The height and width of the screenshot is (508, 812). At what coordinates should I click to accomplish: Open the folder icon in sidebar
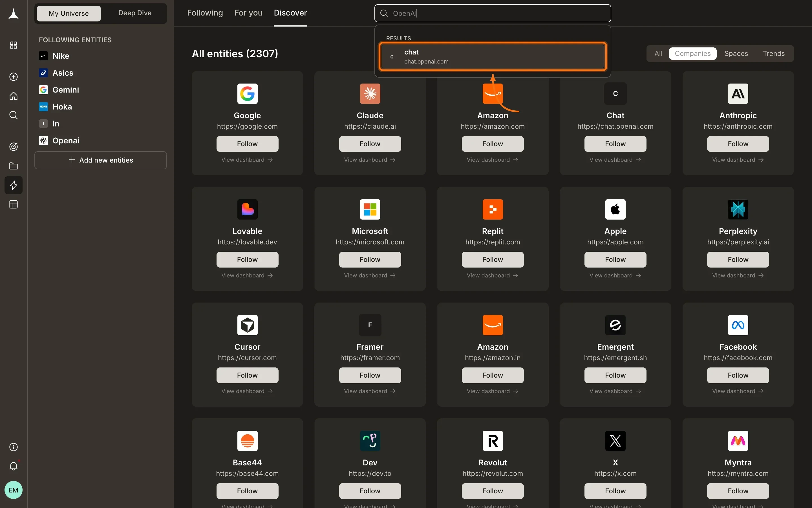[14, 166]
